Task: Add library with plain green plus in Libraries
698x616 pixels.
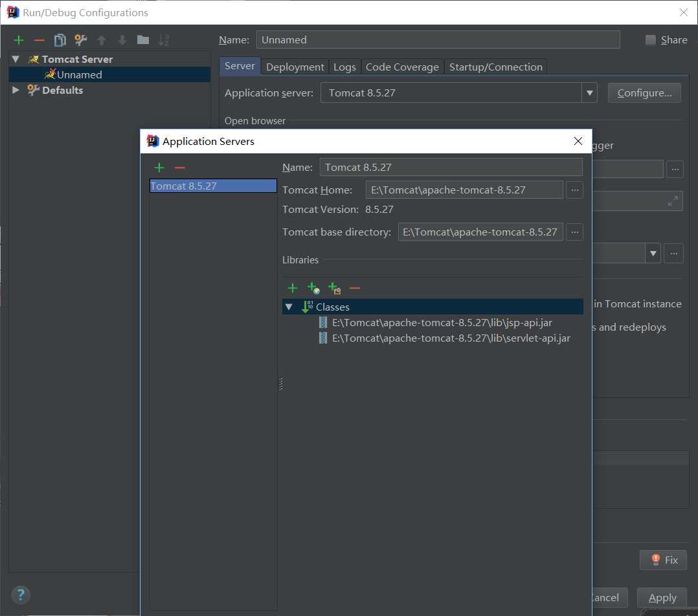Action: click(x=293, y=288)
